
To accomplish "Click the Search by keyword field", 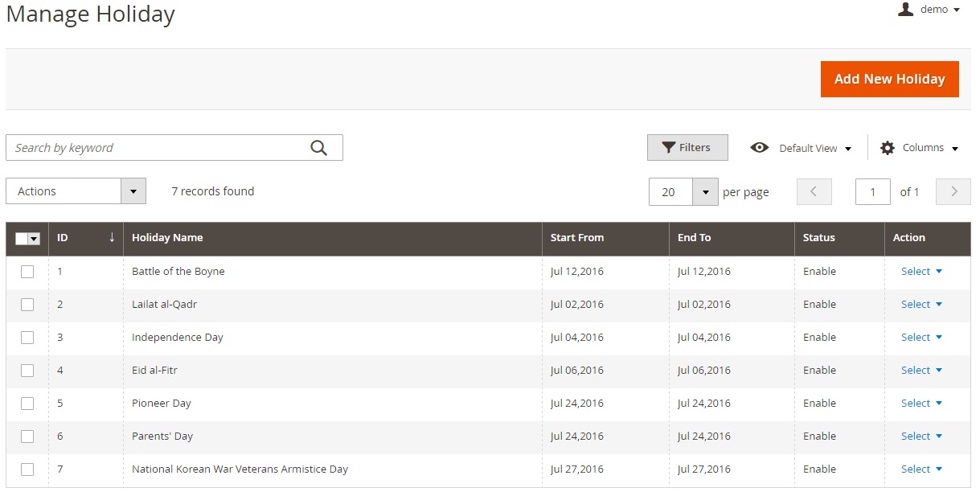I will pyautogui.click(x=157, y=148).
